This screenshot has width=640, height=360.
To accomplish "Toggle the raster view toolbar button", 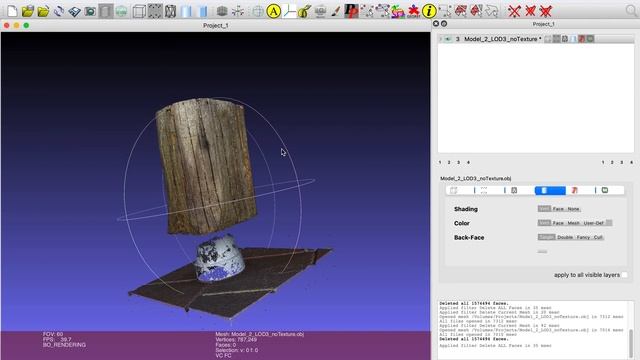I will pyautogui.click(x=121, y=11).
